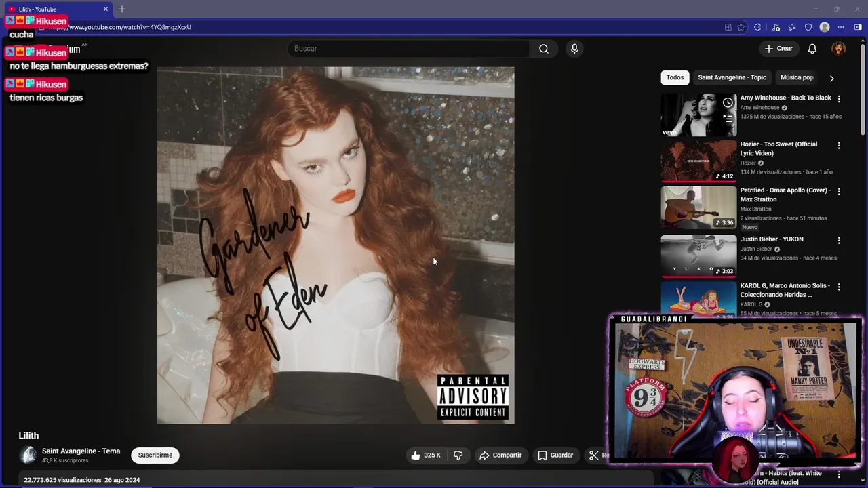Open the favorites list icon
Viewport: 868px width, 488px height.
coord(792,27)
